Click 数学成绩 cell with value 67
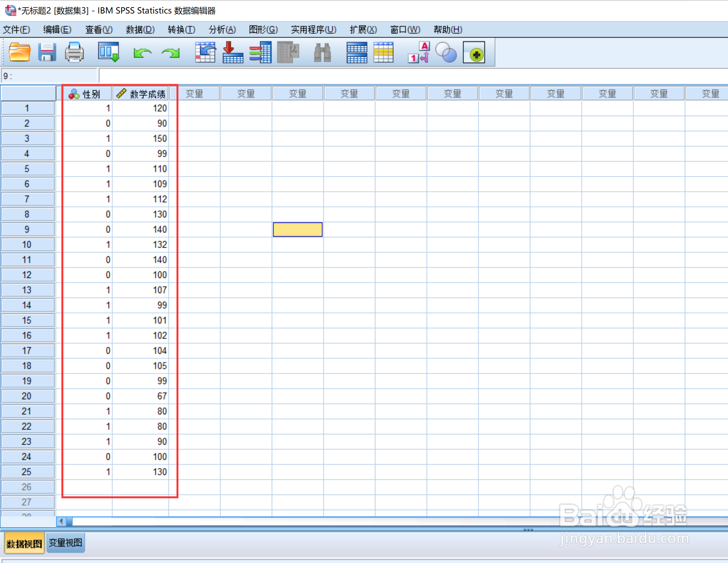Viewport: 728px width, 563px height. (x=140, y=396)
